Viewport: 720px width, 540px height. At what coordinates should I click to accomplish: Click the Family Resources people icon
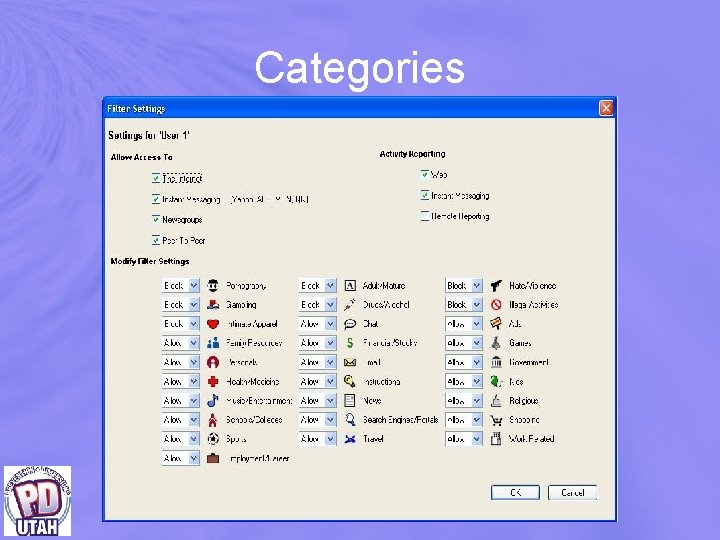point(213,343)
